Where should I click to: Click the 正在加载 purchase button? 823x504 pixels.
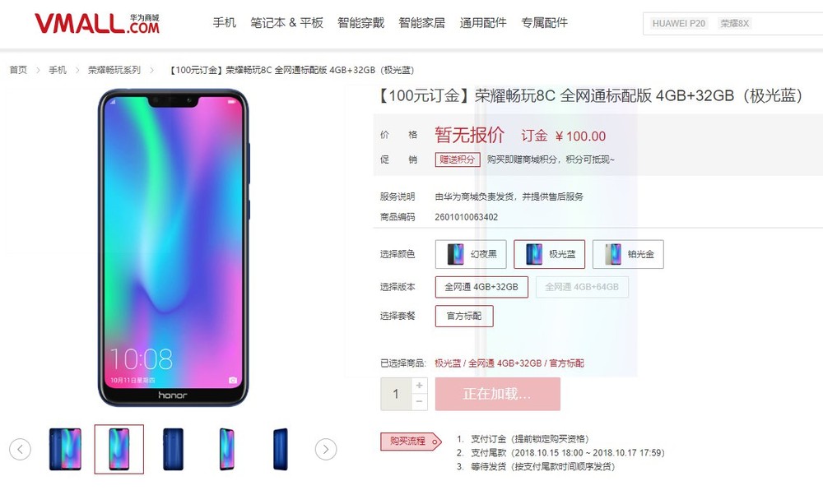coord(498,394)
